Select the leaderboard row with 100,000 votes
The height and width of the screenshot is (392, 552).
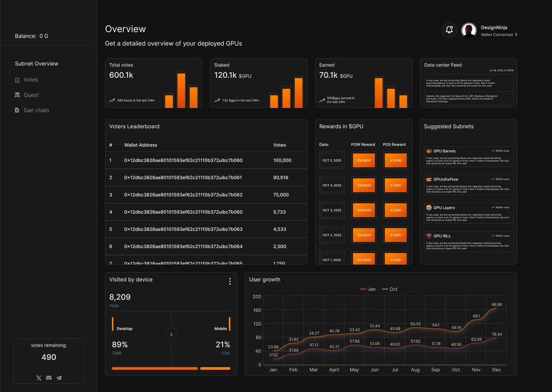click(x=206, y=160)
